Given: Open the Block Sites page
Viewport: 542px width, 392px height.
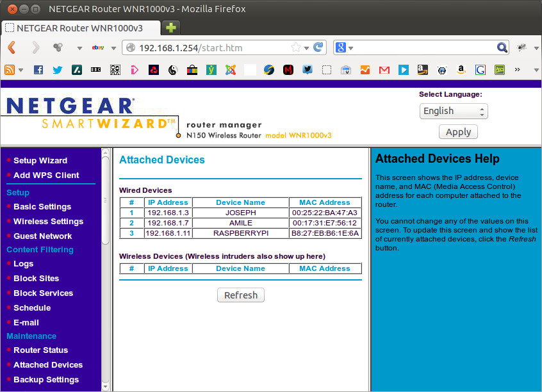Looking at the screenshot, I should [x=37, y=278].
